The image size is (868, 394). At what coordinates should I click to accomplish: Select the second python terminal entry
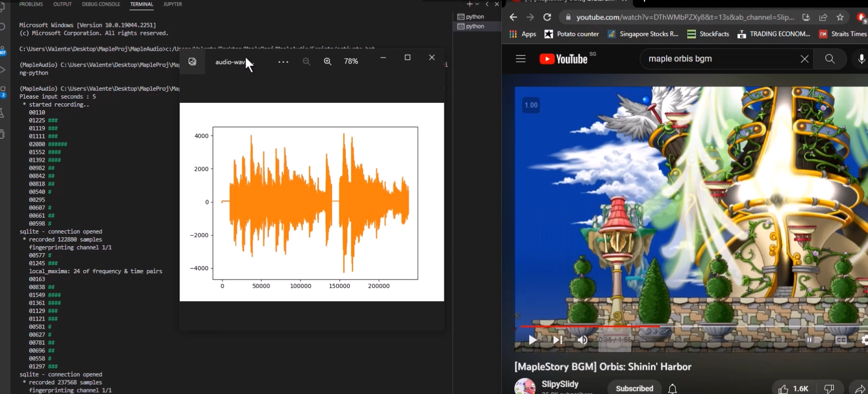pos(477,26)
